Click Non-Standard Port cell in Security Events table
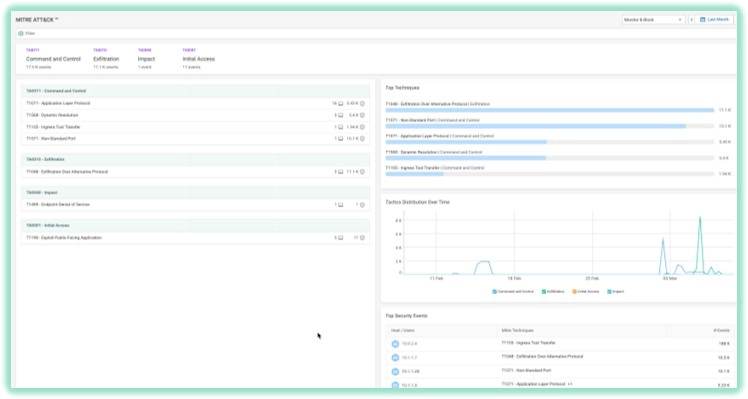 (x=526, y=370)
